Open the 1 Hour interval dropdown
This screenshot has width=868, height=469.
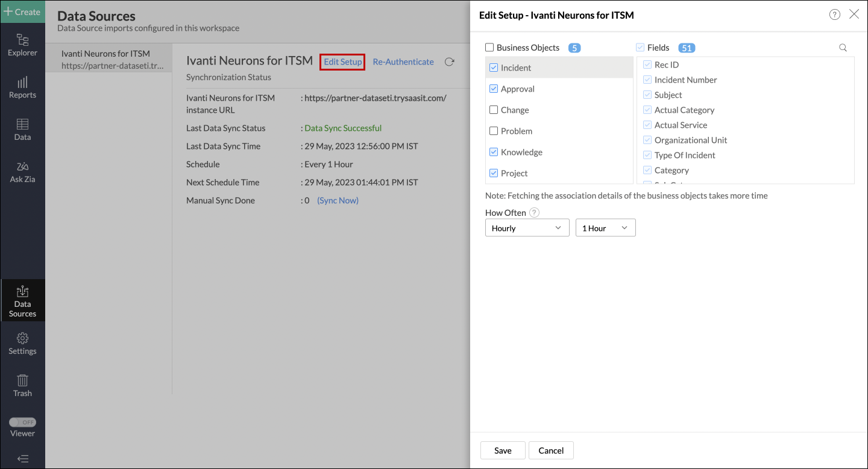605,227
